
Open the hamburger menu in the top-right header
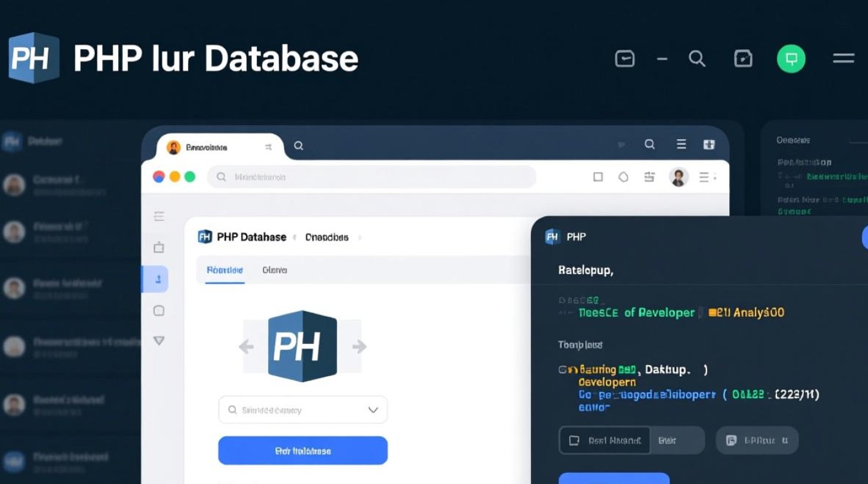[843, 59]
